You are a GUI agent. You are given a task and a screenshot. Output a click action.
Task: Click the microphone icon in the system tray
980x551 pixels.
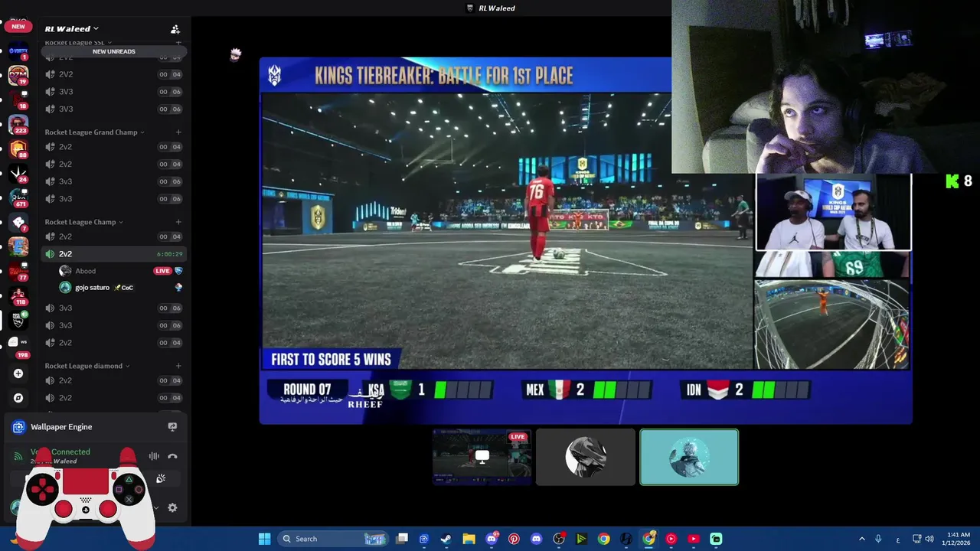[x=878, y=539]
